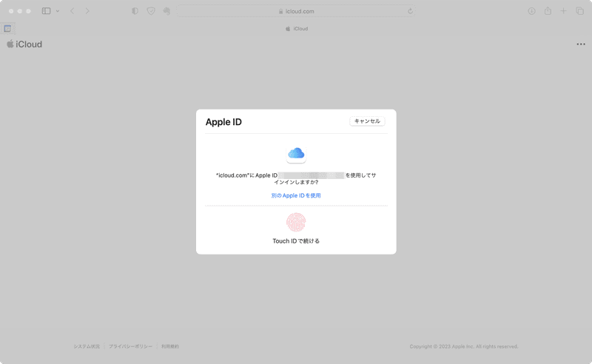Focus the icloud.com address bar
Viewport: 592px width, 364px height.
(x=296, y=11)
